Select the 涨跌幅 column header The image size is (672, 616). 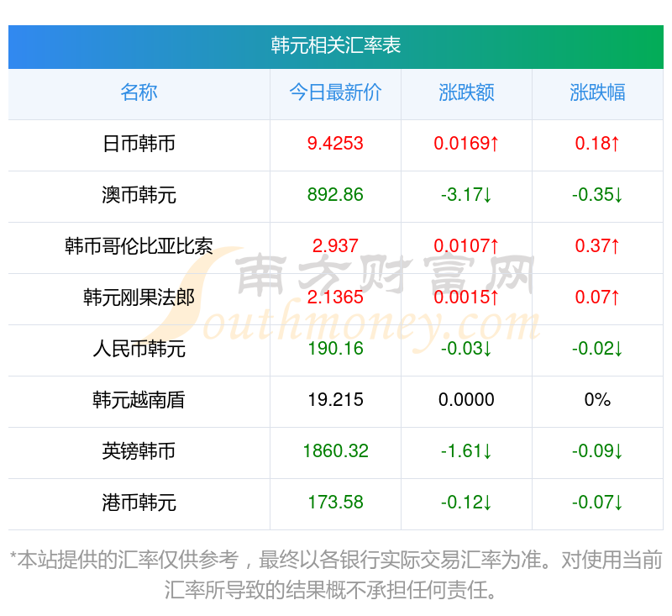[x=597, y=92]
